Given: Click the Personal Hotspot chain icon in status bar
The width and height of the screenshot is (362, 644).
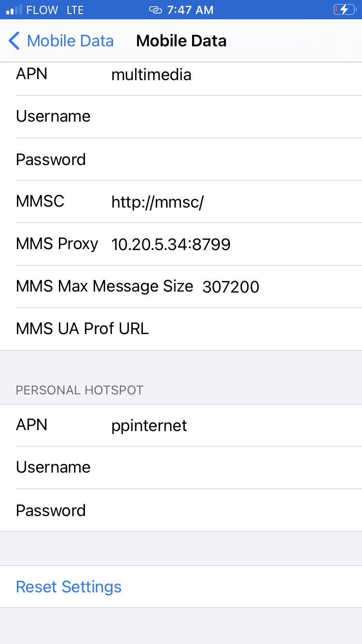Looking at the screenshot, I should coord(155,10).
